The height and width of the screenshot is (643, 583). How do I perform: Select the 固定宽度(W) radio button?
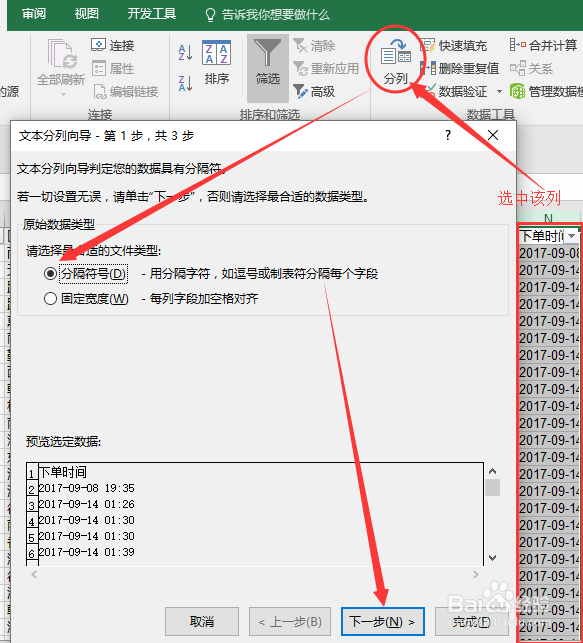click(50, 299)
